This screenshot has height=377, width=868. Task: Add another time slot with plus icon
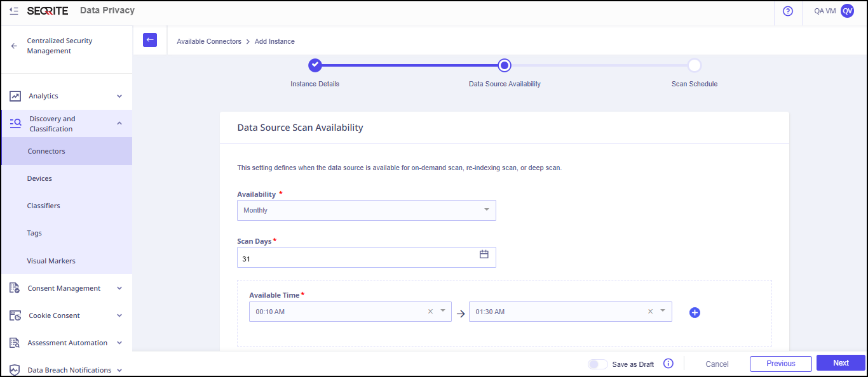coord(695,312)
